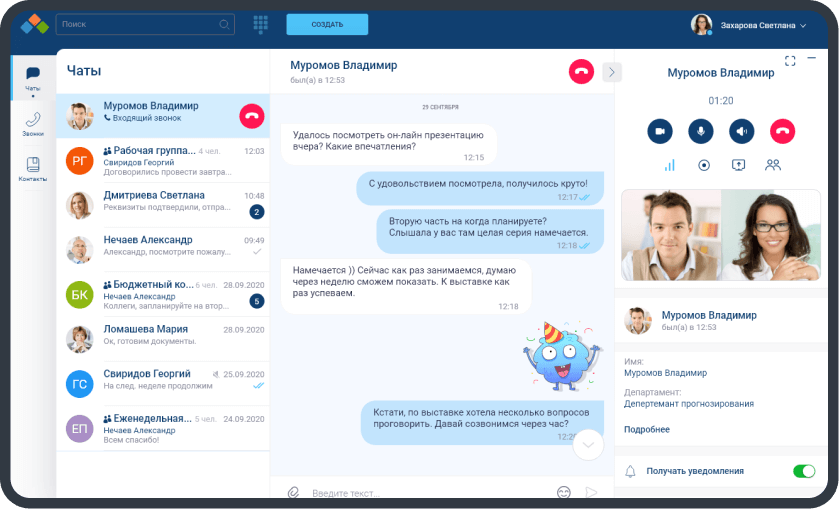
Task: Open the call participants icon
Action: coord(772,165)
